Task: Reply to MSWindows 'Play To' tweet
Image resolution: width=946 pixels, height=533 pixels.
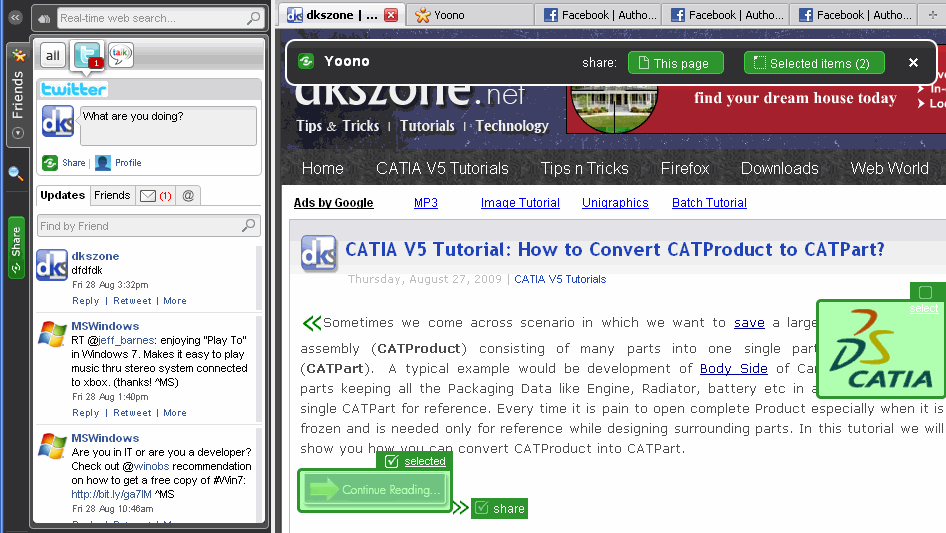Action: (x=86, y=413)
